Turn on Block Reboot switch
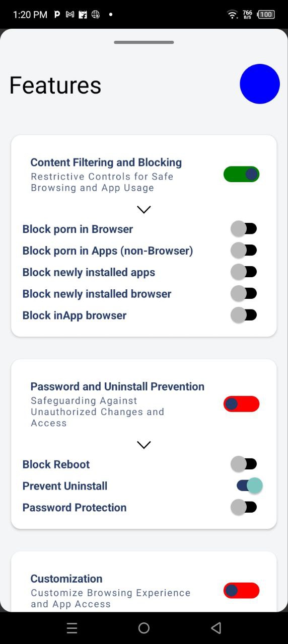The height and width of the screenshot is (644, 288). (x=244, y=464)
